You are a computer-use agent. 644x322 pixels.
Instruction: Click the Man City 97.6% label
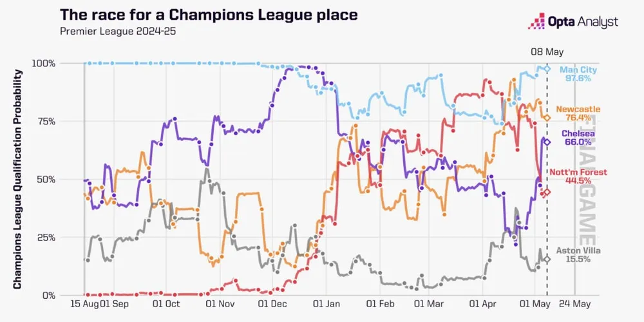578,74
